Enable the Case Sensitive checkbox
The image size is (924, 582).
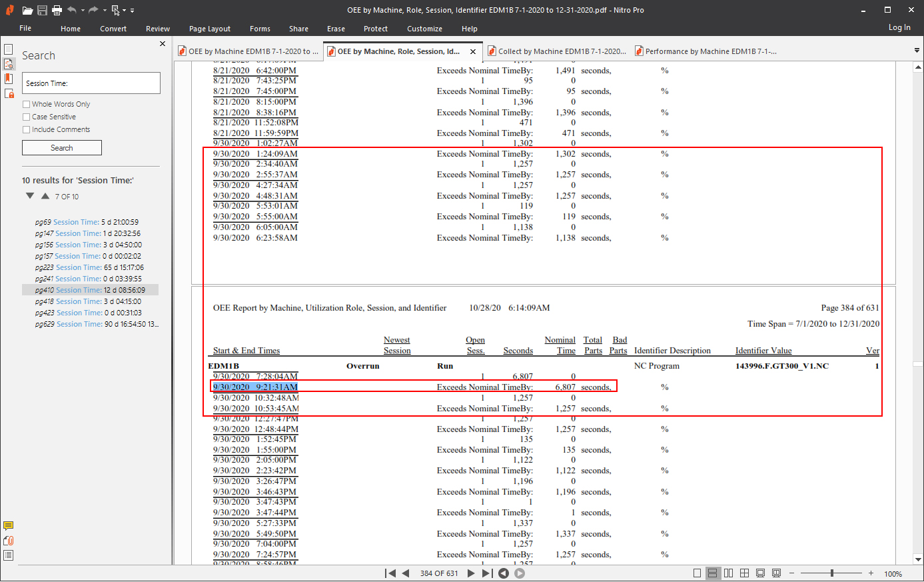tap(27, 117)
